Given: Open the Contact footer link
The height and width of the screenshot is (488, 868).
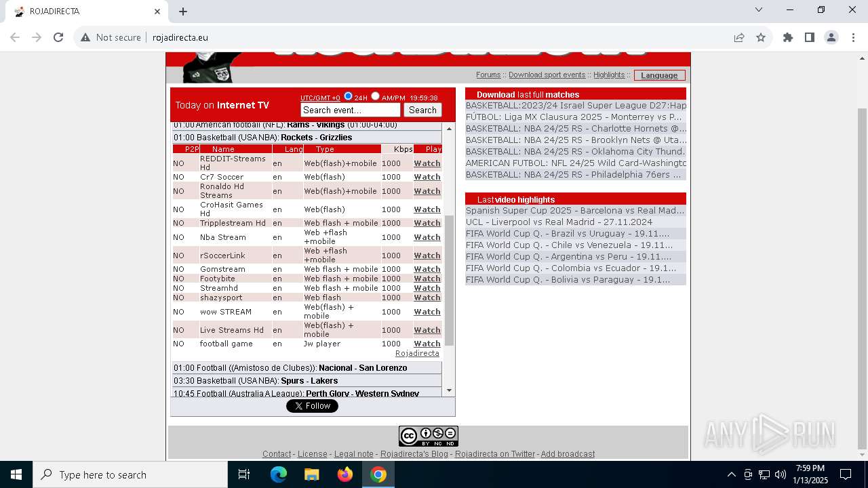Looking at the screenshot, I should [277, 454].
